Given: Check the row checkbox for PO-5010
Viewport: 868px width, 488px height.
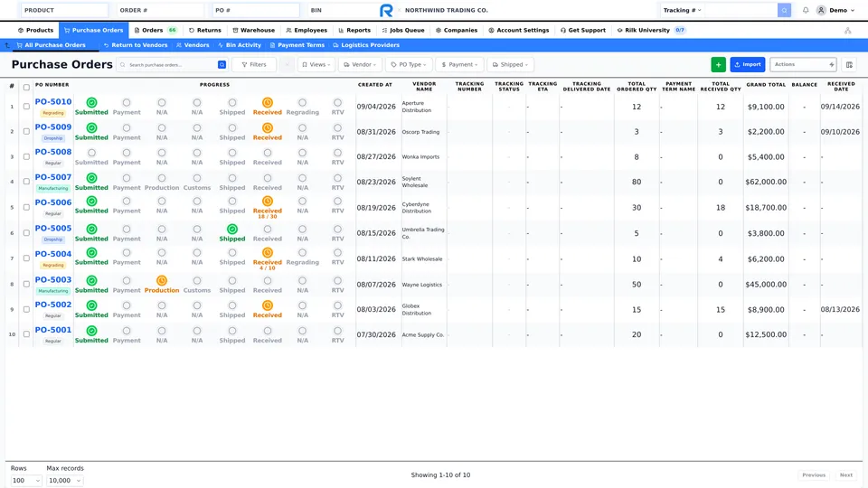Looking at the screenshot, I should [x=26, y=107].
